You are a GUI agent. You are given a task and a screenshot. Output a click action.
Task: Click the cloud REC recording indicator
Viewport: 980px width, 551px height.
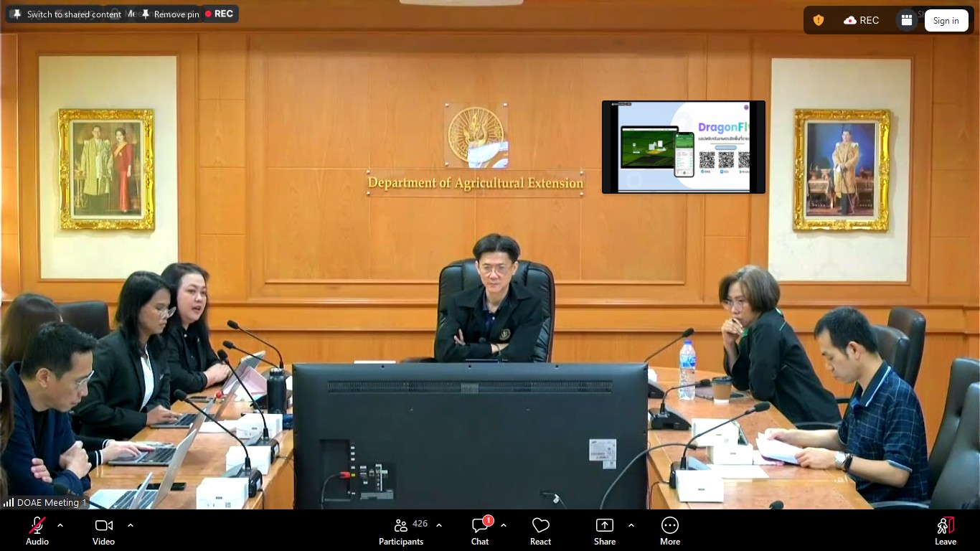pos(862,21)
